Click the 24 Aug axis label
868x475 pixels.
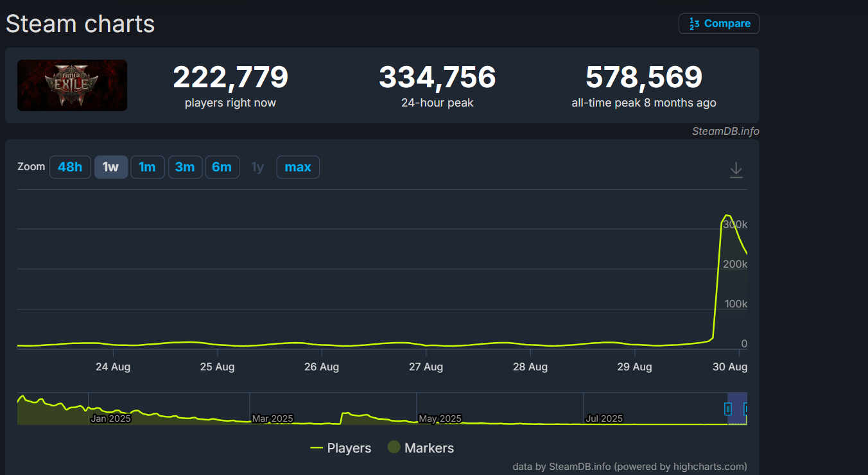click(113, 367)
